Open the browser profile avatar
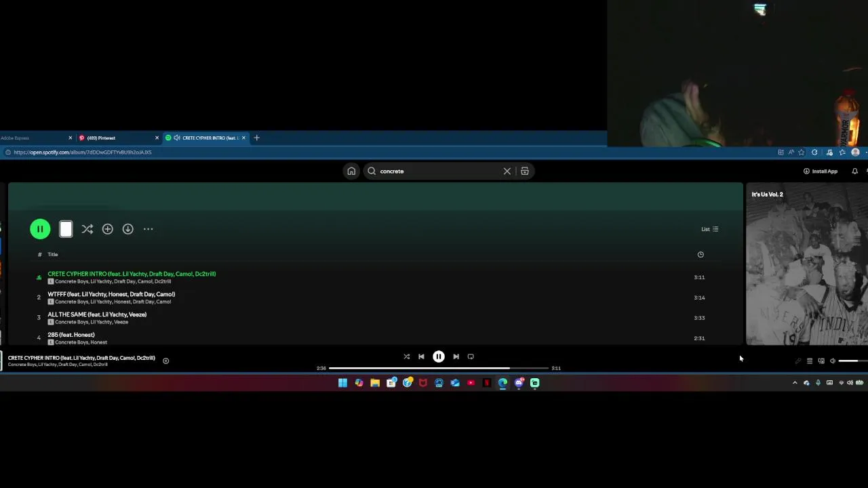 tap(855, 152)
